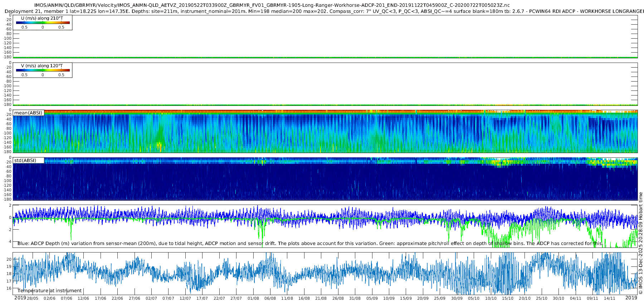The image size is (644, 304).
Task: Click the Deployment 21 metadata line
Action: (322, 11)
